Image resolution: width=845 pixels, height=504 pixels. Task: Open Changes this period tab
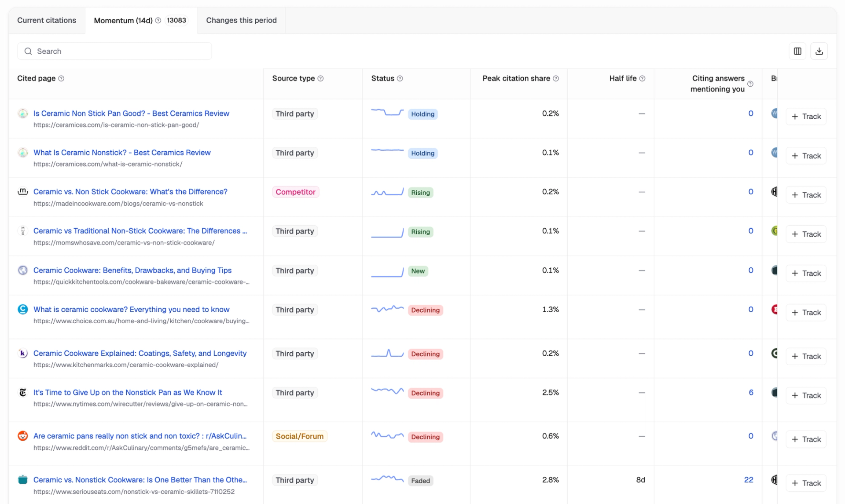tap(241, 20)
